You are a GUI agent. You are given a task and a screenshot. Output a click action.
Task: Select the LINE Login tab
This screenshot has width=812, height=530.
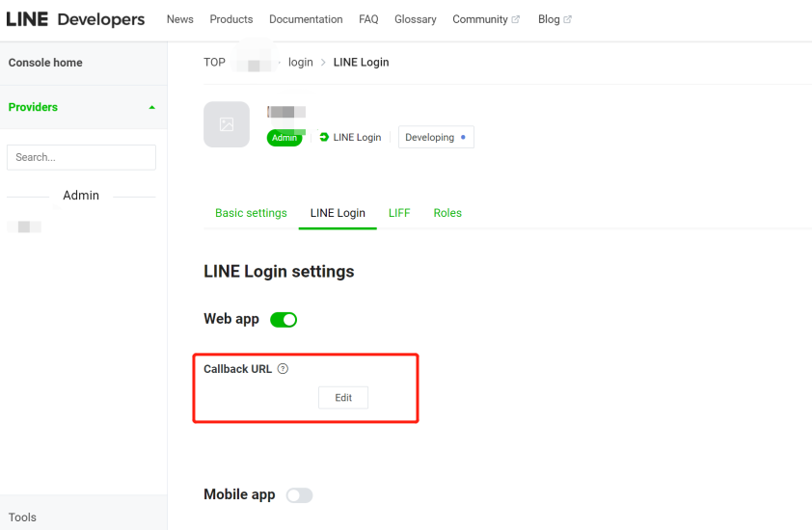[338, 213]
